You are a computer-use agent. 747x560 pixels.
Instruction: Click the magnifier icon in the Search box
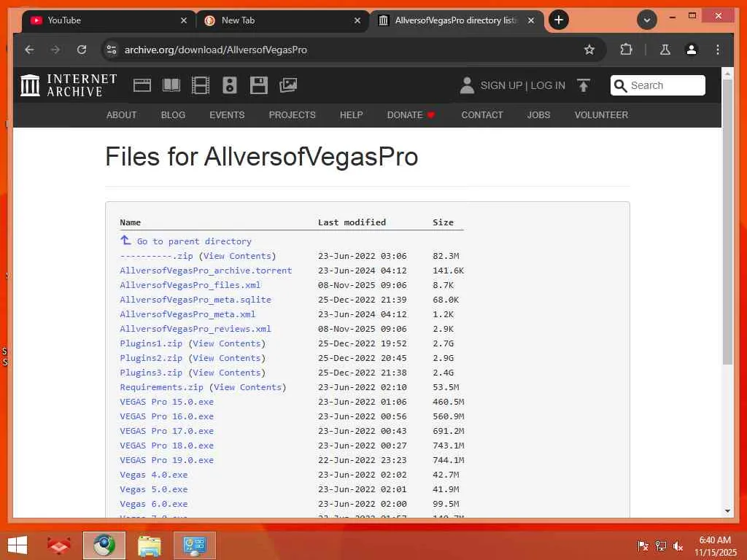pos(620,86)
